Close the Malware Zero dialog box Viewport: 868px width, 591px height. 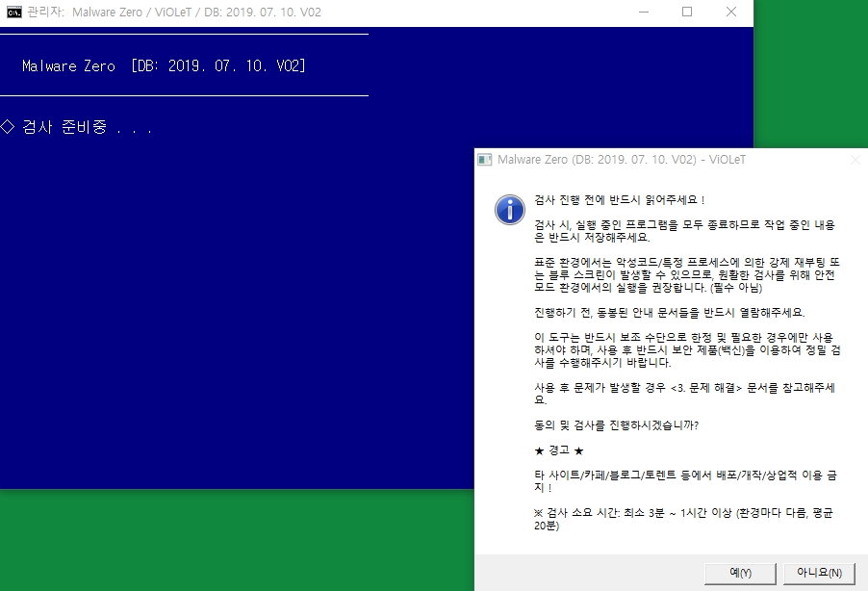(x=855, y=160)
